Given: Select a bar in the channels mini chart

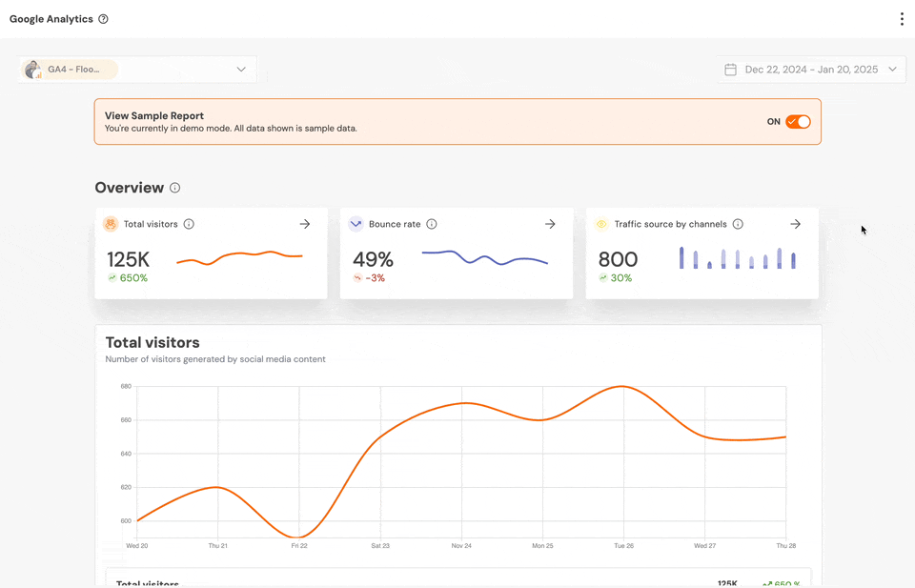Looking at the screenshot, I should (x=681, y=257).
